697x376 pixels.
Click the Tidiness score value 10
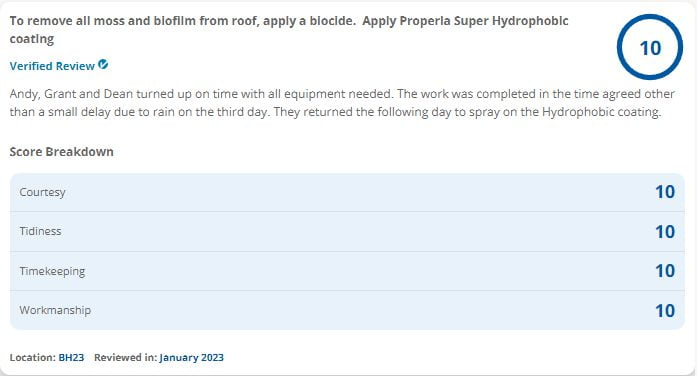[665, 232]
